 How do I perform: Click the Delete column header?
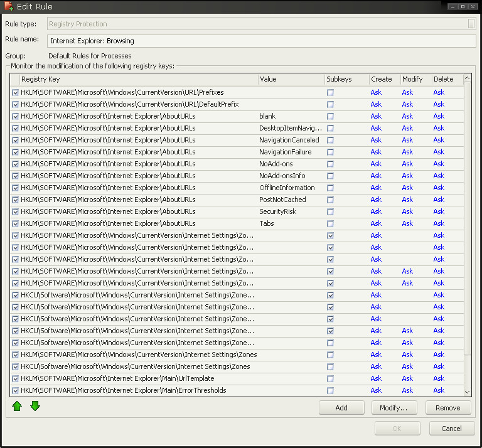pyautogui.click(x=447, y=79)
